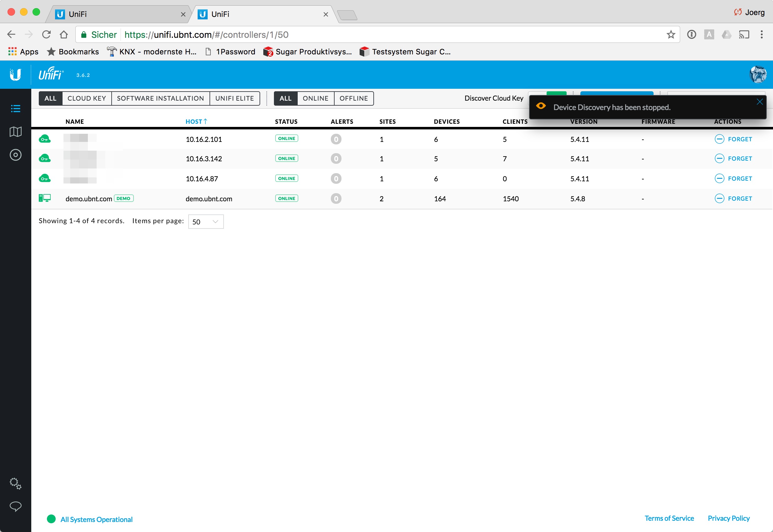Open KNX bookmark
The image size is (773, 532).
tap(152, 52)
